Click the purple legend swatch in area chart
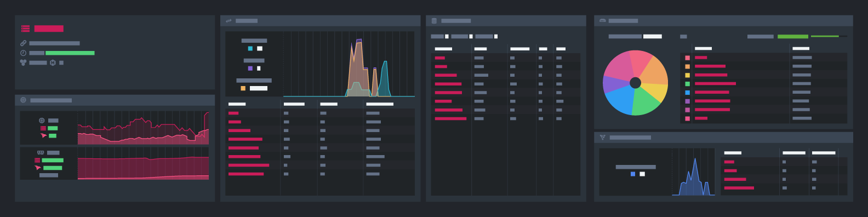Screen dimensions: 868x217 pyautogui.click(x=250, y=68)
